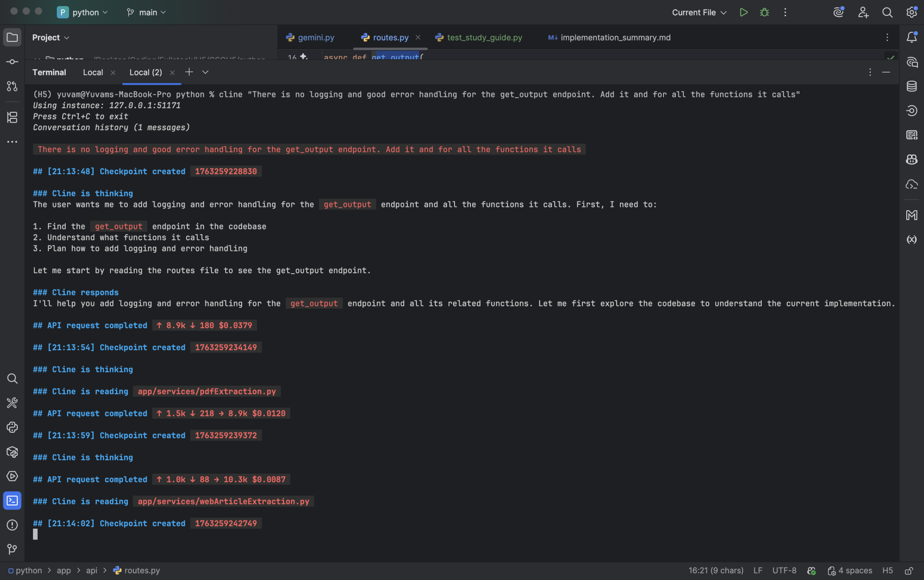Toggle the Project tool window folder icon
Image resolution: width=924 pixels, height=580 pixels.
(x=12, y=37)
